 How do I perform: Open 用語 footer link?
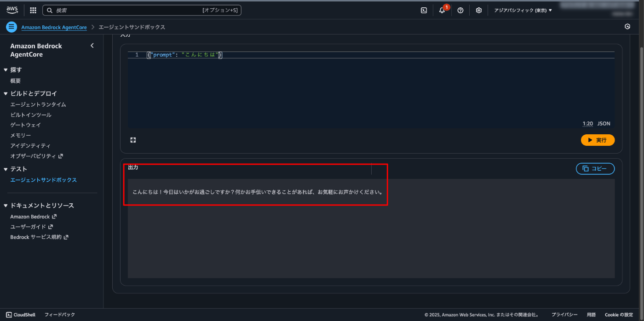pos(591,315)
